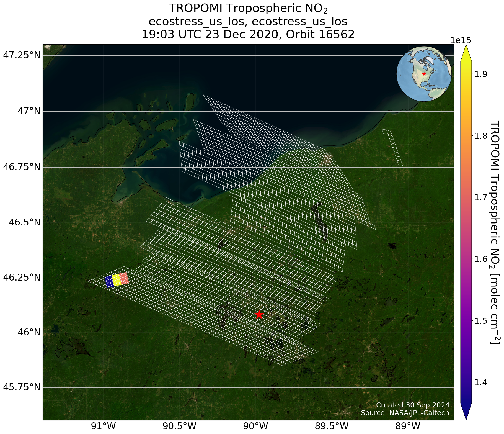Click the Created 30 Sep 2024 caption
The image size is (504, 434).
[x=413, y=405]
